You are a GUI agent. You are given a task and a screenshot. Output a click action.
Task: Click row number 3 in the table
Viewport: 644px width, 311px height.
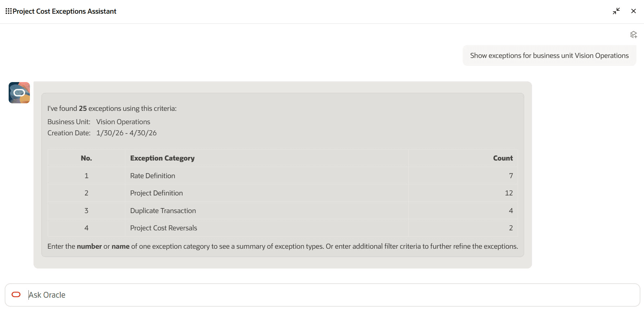click(86, 211)
